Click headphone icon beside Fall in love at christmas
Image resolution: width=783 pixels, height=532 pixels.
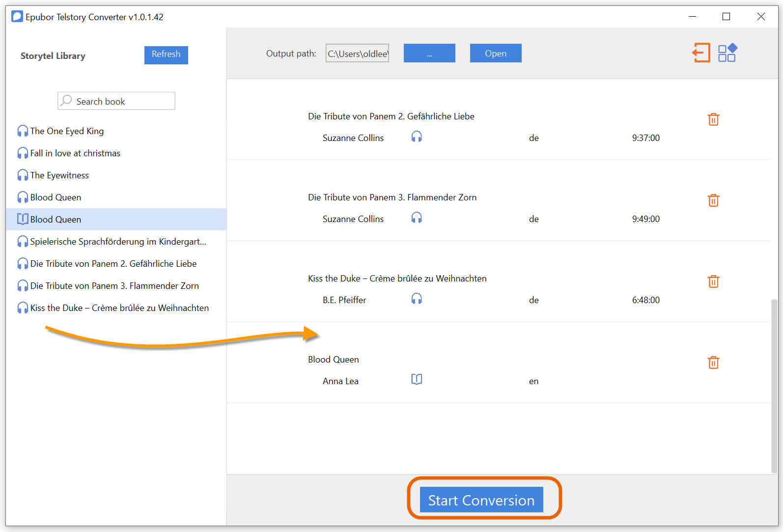[23, 153]
